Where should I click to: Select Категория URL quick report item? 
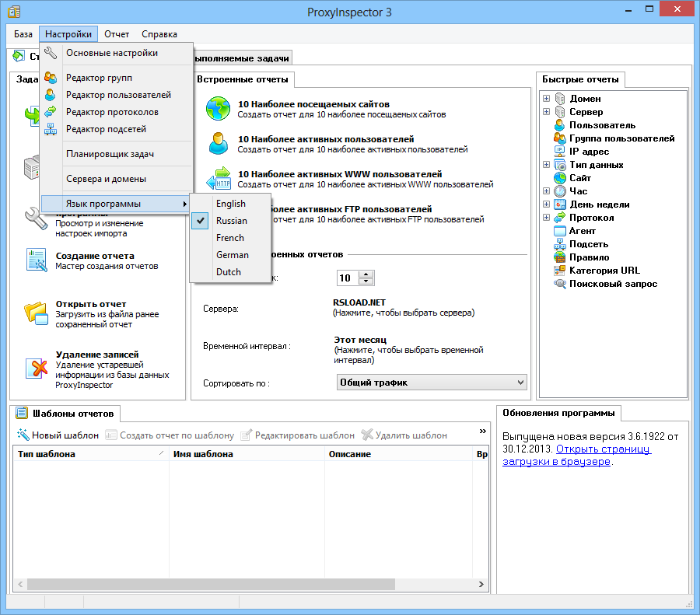click(x=604, y=271)
